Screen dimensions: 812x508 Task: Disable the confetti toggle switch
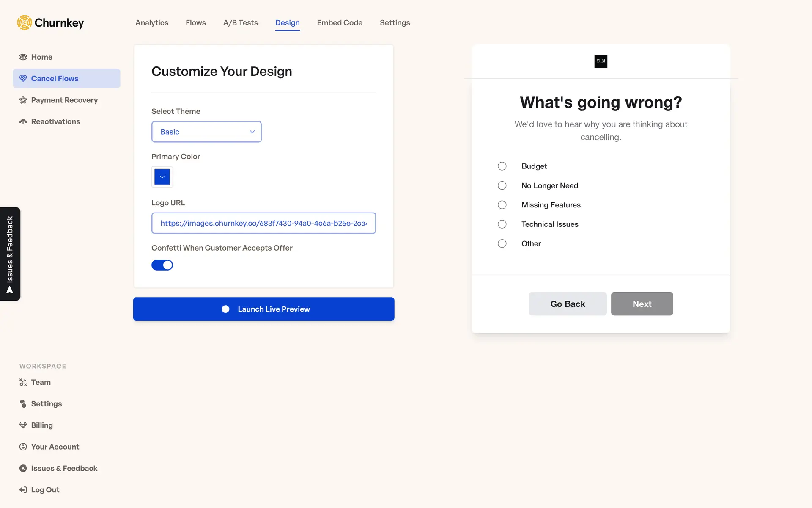[162, 265]
